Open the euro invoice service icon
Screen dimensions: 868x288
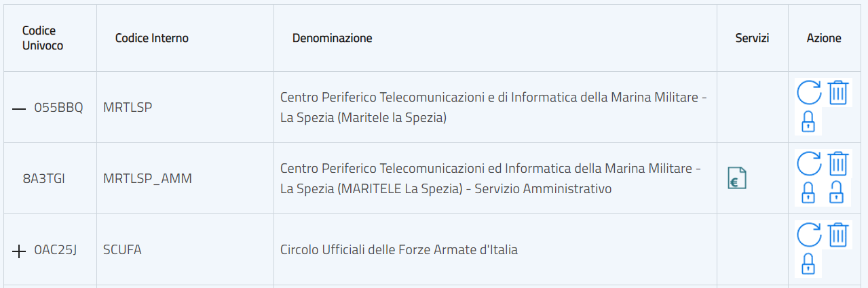[x=736, y=178]
